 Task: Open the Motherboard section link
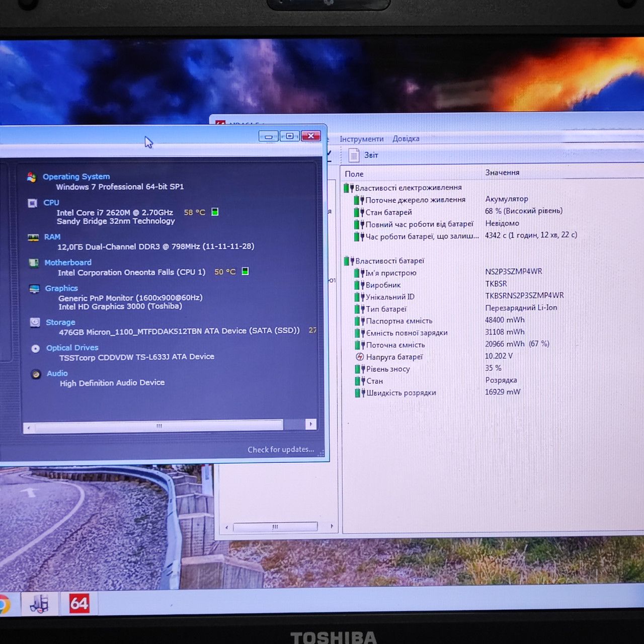[x=68, y=262]
